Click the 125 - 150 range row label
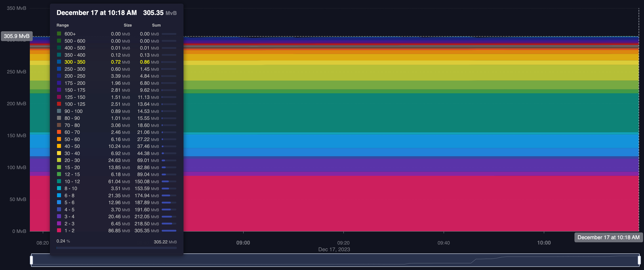The width and height of the screenshot is (644, 270). pos(75,97)
